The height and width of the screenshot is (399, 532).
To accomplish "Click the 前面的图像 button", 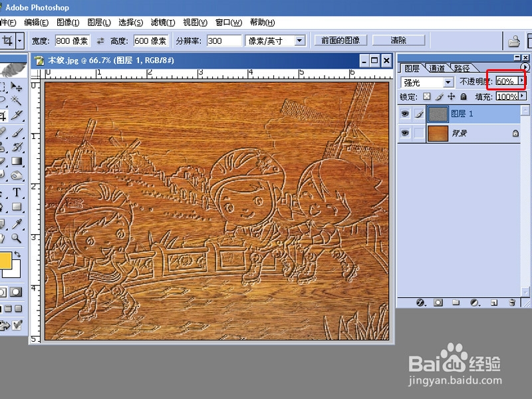I will 340,41.
